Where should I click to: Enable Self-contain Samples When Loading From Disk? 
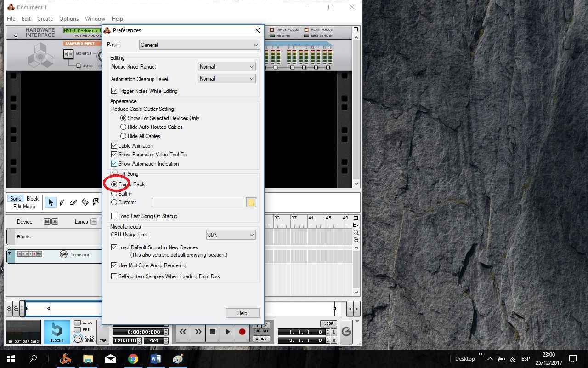pyautogui.click(x=114, y=276)
